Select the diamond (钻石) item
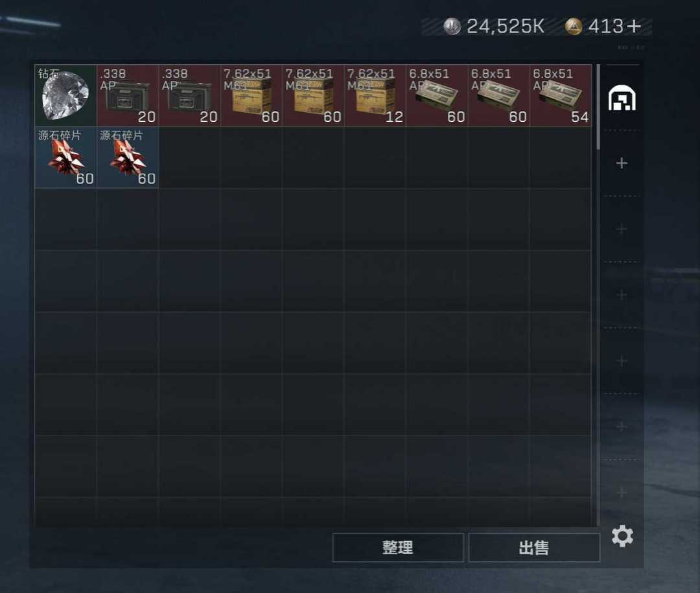 65,95
